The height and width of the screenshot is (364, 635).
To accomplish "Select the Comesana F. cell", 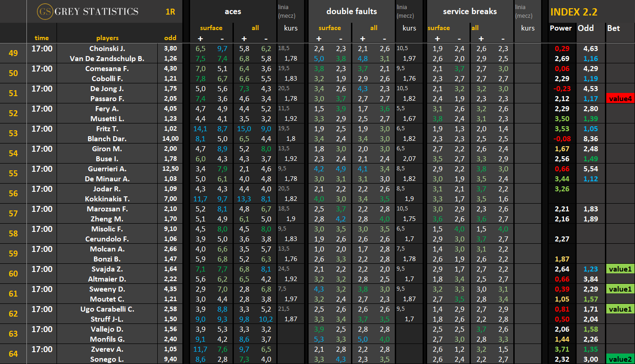I will click(107, 68).
